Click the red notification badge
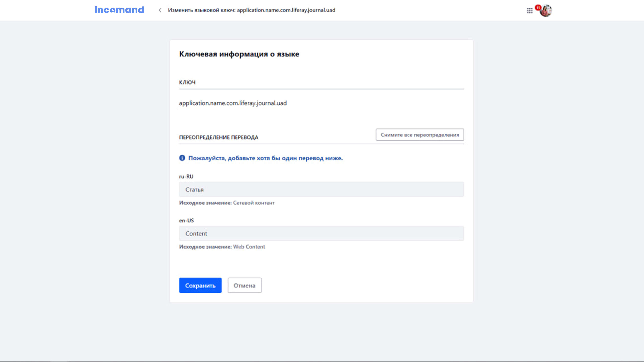This screenshot has height=362, width=644. click(538, 8)
